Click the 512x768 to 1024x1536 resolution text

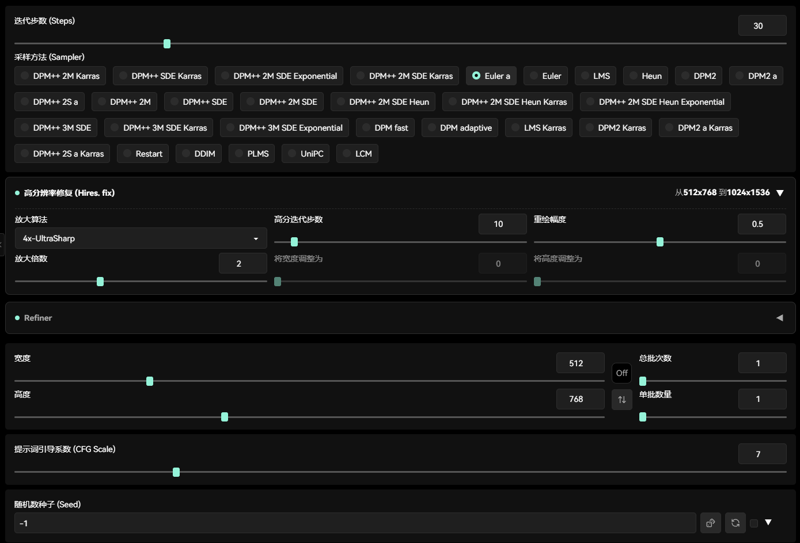click(722, 192)
